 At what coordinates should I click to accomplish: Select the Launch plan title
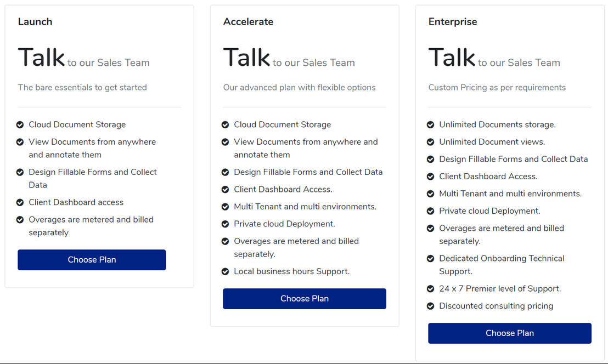pos(35,22)
